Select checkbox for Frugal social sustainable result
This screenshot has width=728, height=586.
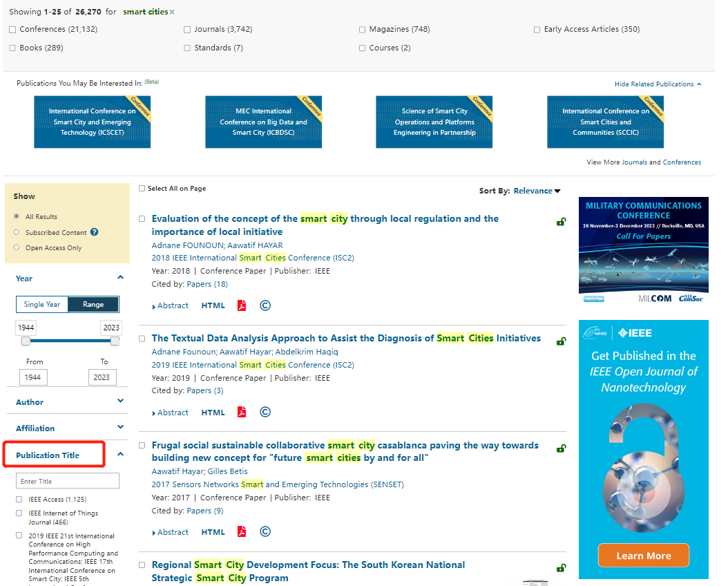click(x=142, y=445)
